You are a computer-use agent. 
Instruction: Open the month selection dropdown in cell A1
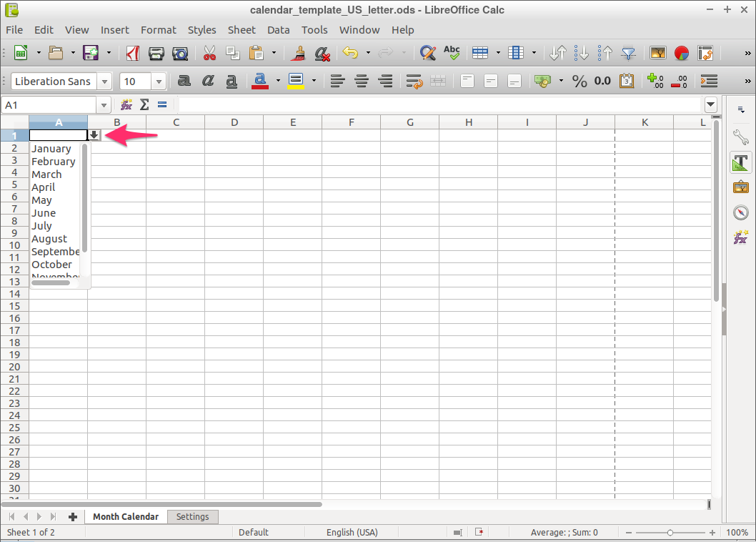(94, 134)
